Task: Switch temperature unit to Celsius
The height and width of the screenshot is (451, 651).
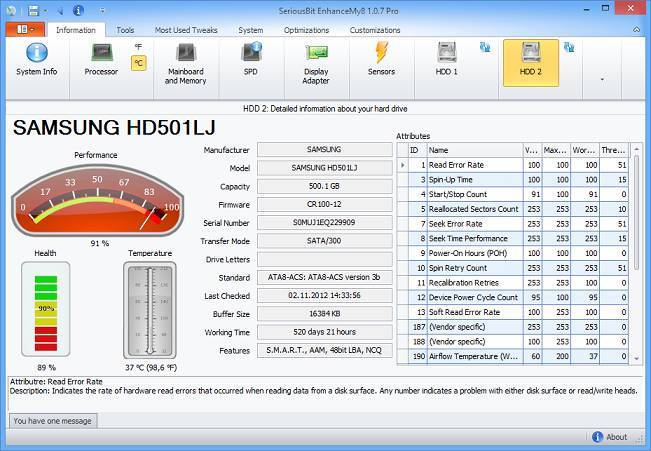Action: 139,63
